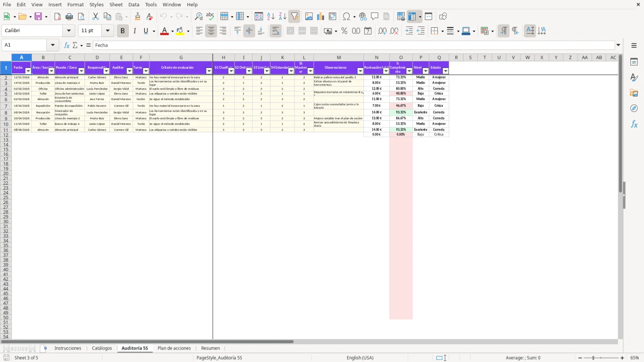Open the Data menu
Screen dimensions: 644x362
[x=134, y=4]
